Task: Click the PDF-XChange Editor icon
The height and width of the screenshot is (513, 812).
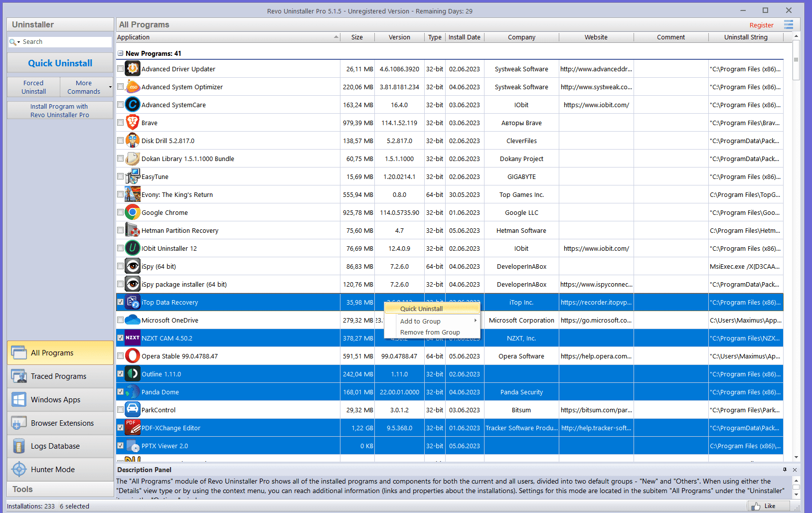Action: [133, 428]
